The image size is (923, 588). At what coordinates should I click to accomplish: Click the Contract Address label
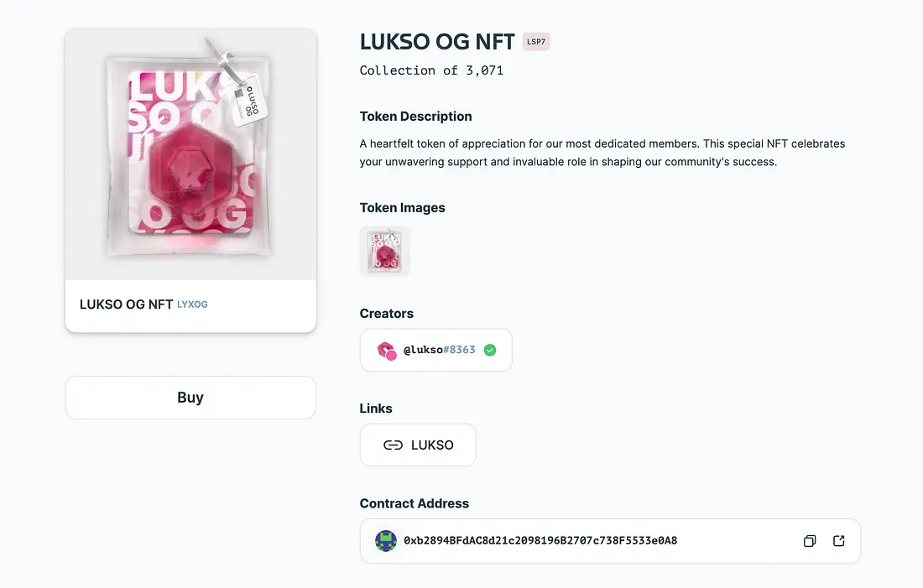pos(414,503)
